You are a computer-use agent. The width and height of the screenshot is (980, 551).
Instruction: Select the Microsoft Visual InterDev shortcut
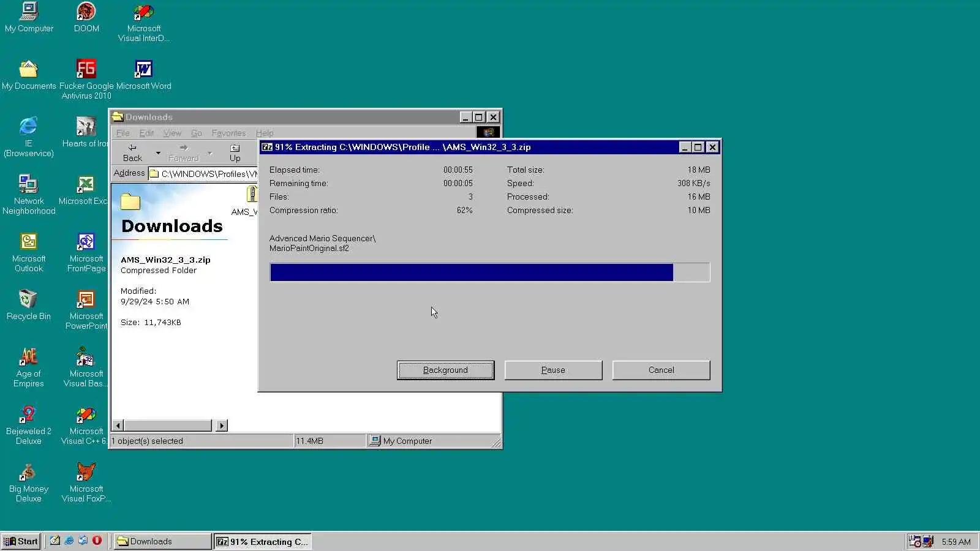pos(144,22)
